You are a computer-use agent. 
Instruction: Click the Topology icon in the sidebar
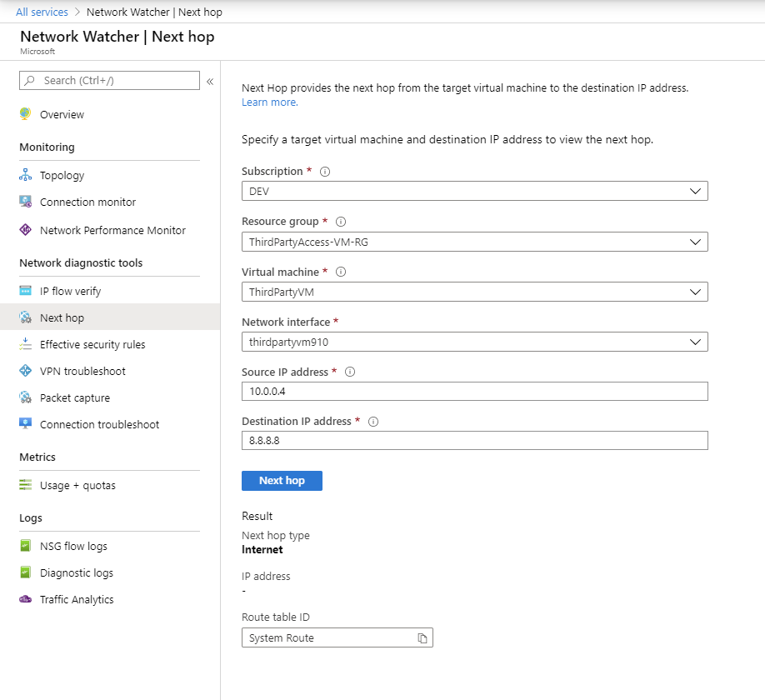pos(25,175)
